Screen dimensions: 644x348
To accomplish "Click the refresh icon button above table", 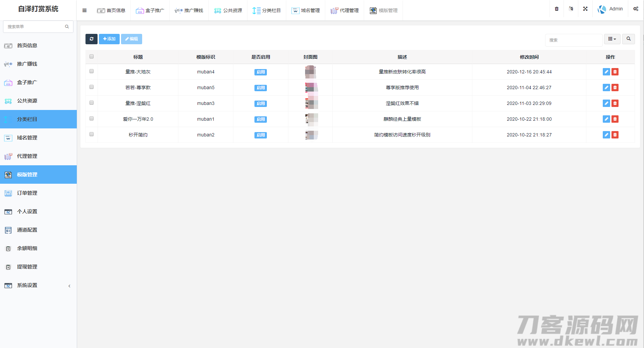I will pos(91,39).
